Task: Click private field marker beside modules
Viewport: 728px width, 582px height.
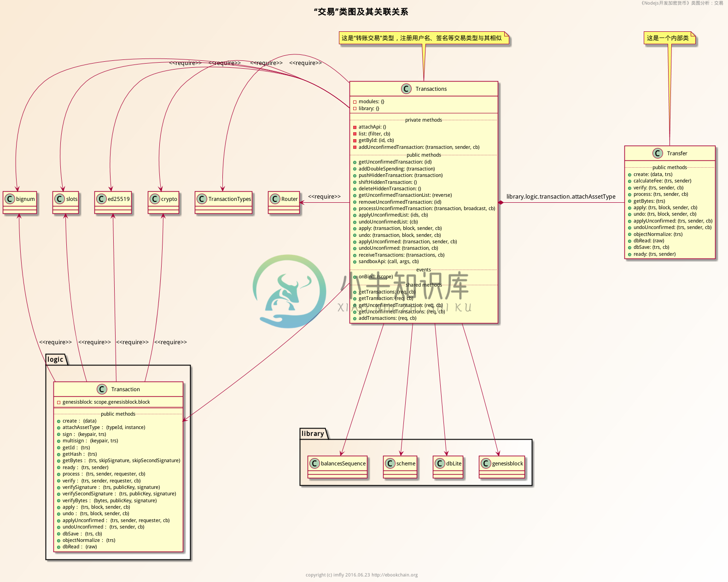Action: pyautogui.click(x=355, y=102)
